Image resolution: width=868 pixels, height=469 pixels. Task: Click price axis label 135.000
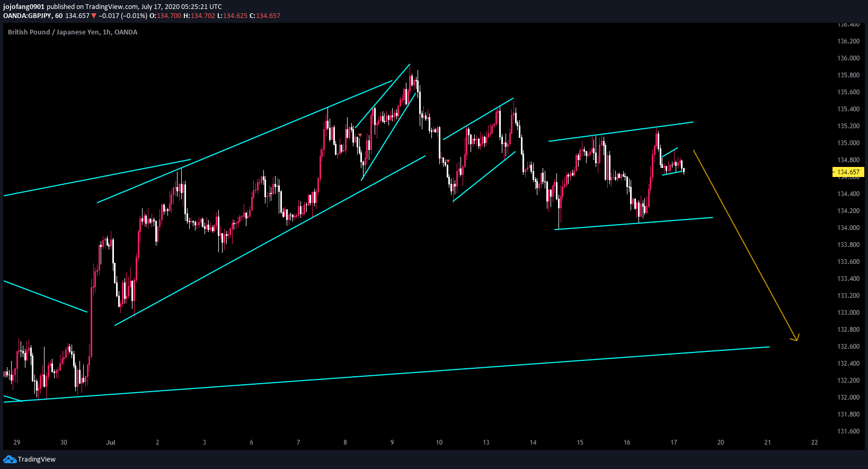point(848,143)
